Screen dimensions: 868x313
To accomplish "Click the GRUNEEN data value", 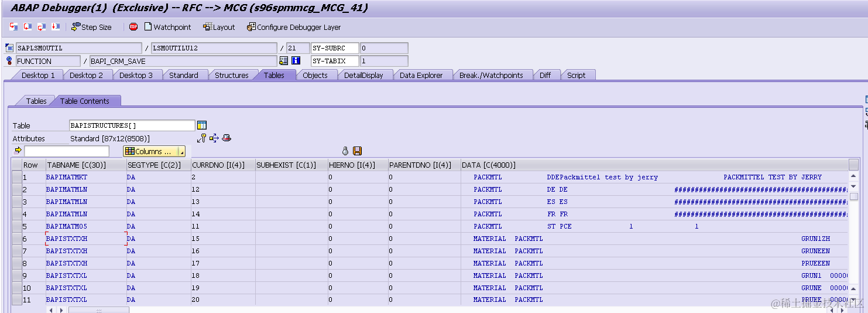I will pos(816,251).
